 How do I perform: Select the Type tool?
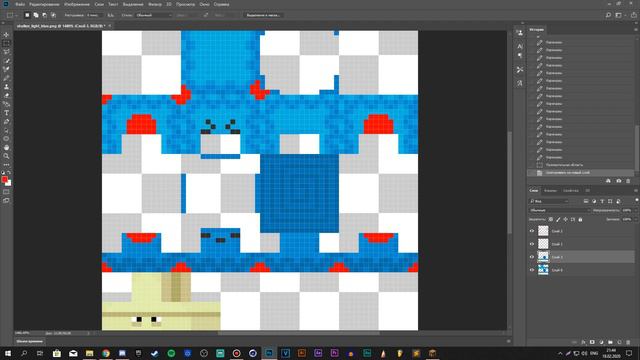point(6,113)
